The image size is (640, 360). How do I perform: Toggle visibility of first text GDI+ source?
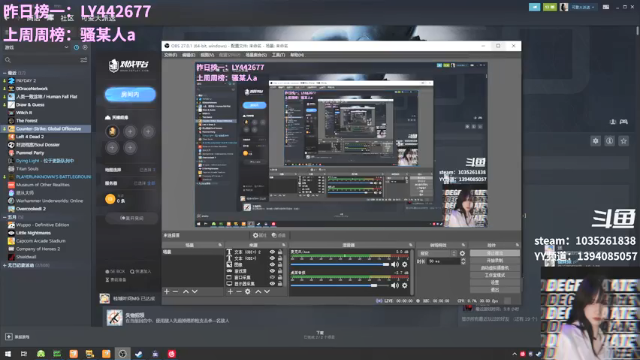tap(272, 252)
